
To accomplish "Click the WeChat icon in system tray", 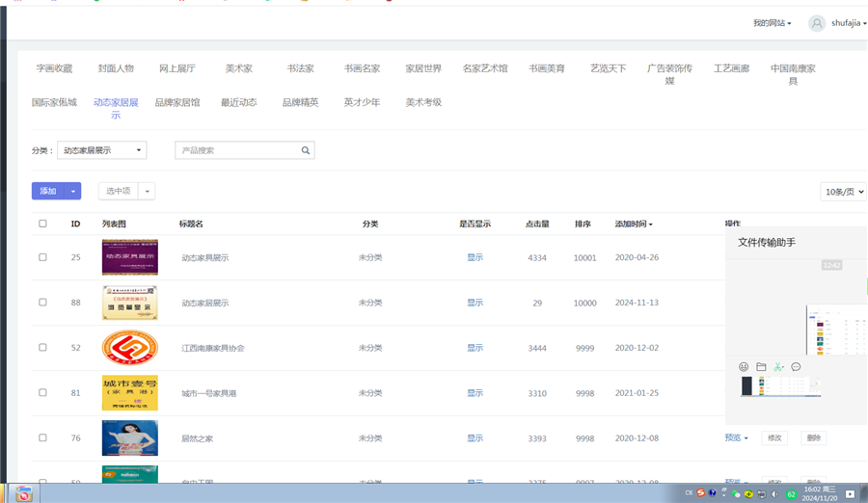I will pyautogui.click(x=737, y=493).
